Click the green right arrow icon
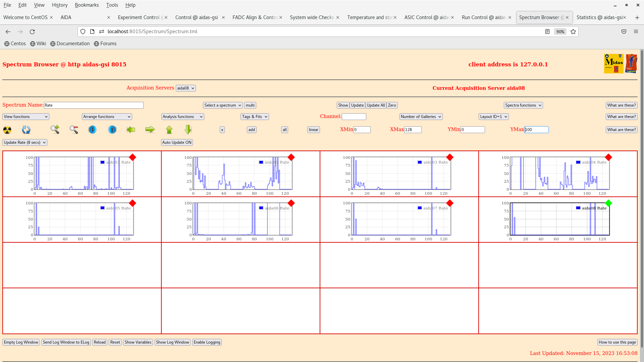Screen dimensions: 644x362 coord(150,129)
